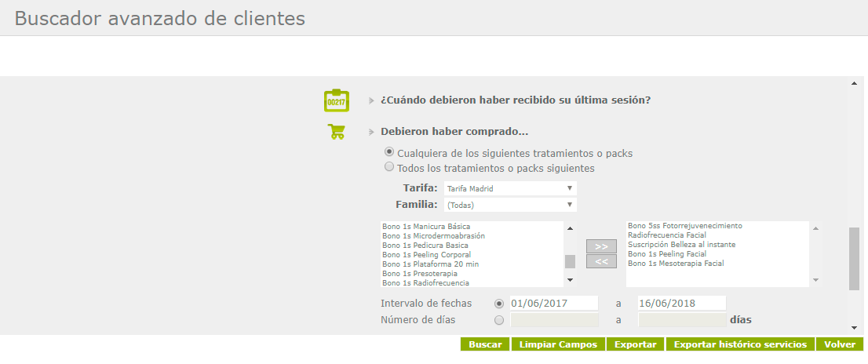The width and height of the screenshot is (868, 364).
Task: Select 'Bono 1s Radiofrecuencia' in available list
Action: pos(425,282)
